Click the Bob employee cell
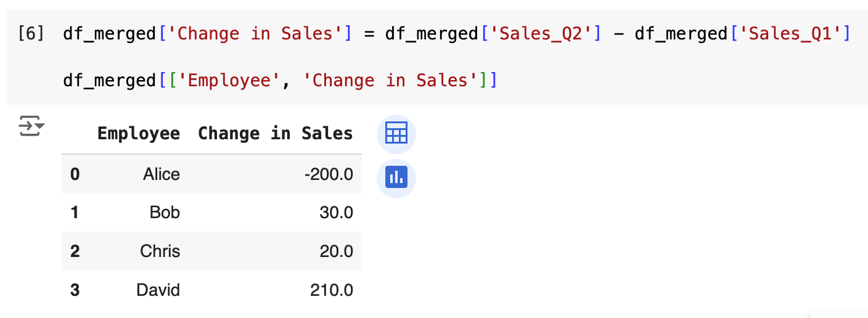Screen dimensions: 868x318 [x=165, y=213]
